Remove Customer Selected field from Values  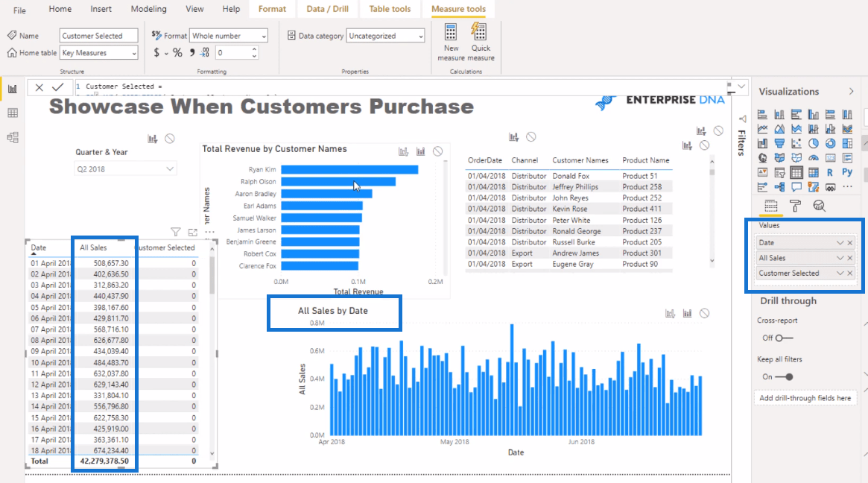click(x=849, y=273)
